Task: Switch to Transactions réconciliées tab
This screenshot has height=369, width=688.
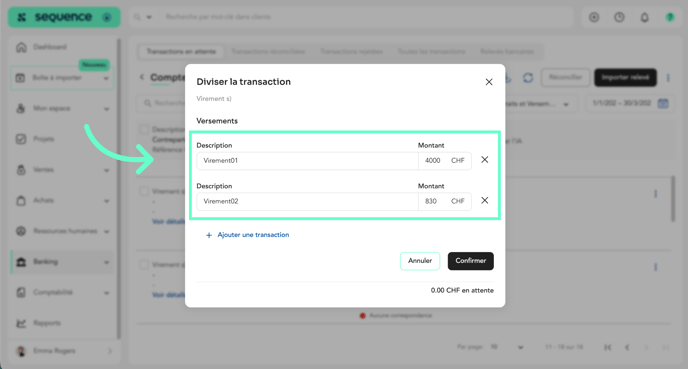Action: [268, 51]
